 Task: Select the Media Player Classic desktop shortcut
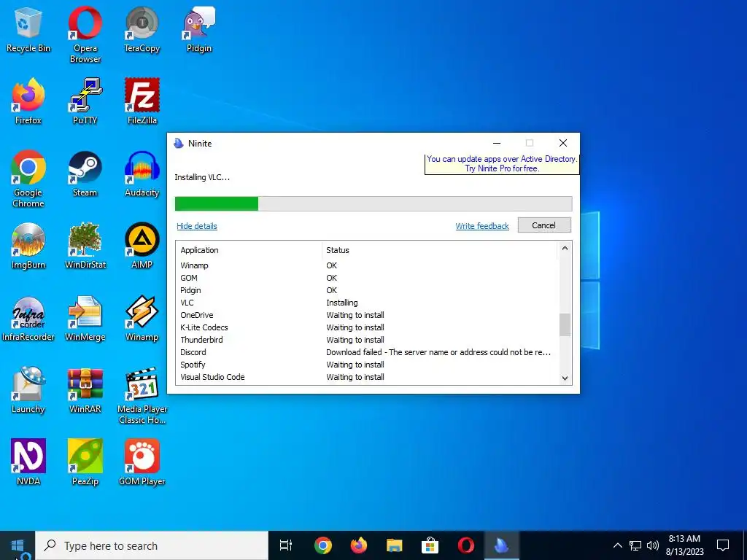pyautogui.click(x=142, y=396)
